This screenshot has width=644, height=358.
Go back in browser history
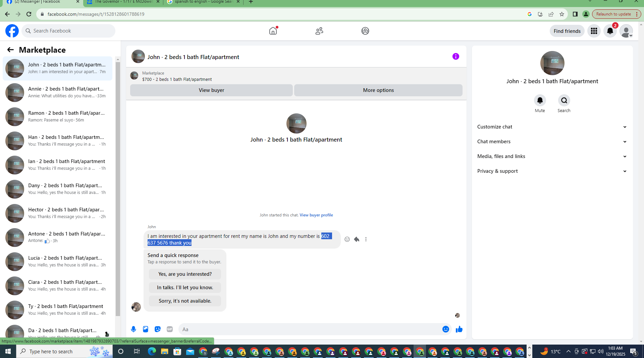tap(7, 14)
